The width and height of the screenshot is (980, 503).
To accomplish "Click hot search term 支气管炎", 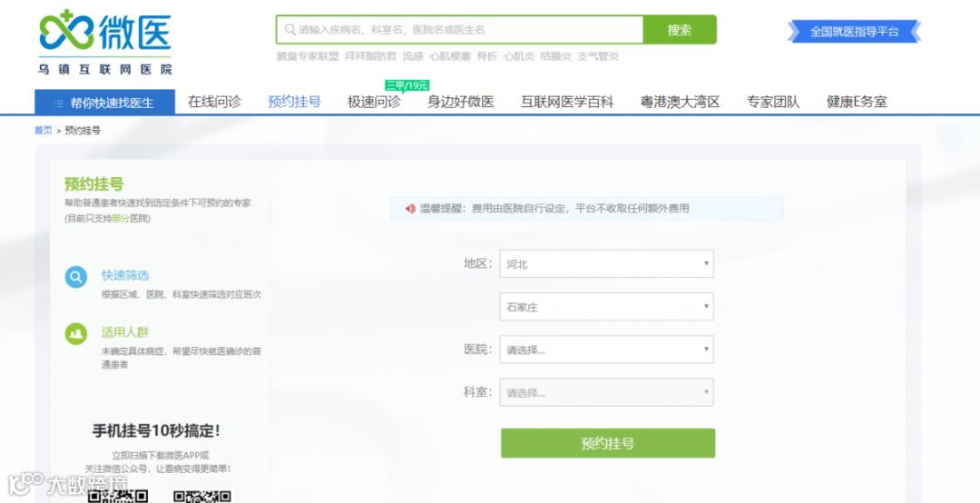I will [598, 56].
